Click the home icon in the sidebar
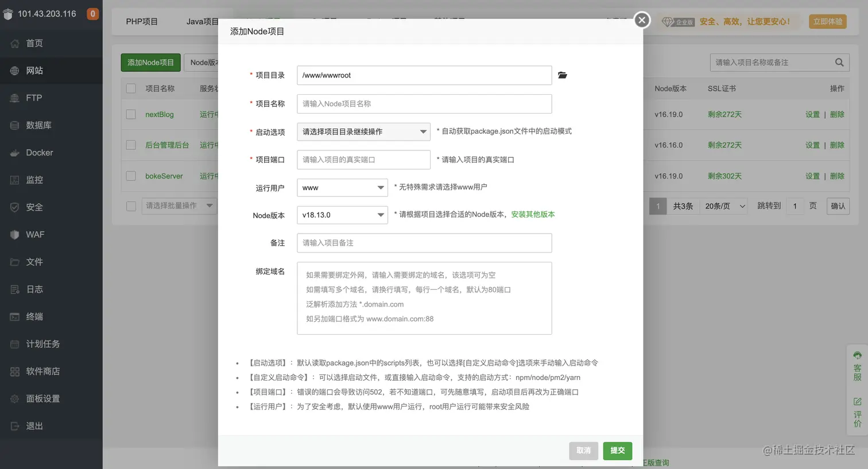Screen dimensions: 868x469 (x=15, y=44)
